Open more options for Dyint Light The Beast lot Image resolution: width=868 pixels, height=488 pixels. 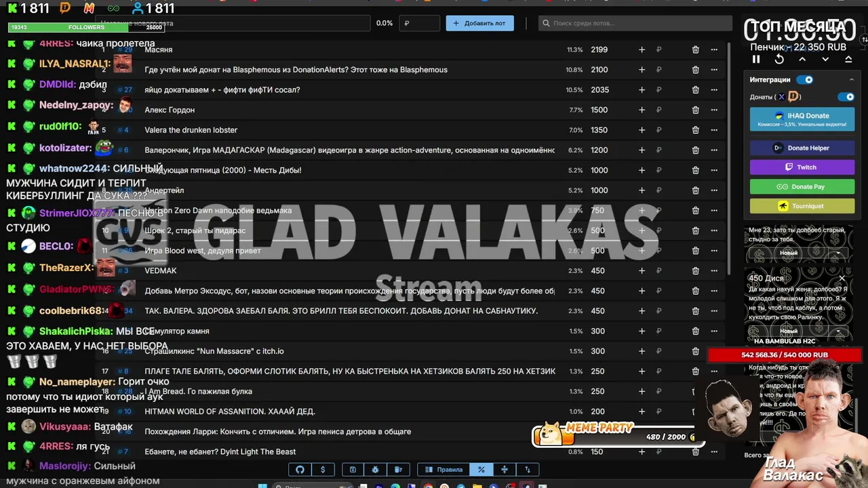(714, 451)
